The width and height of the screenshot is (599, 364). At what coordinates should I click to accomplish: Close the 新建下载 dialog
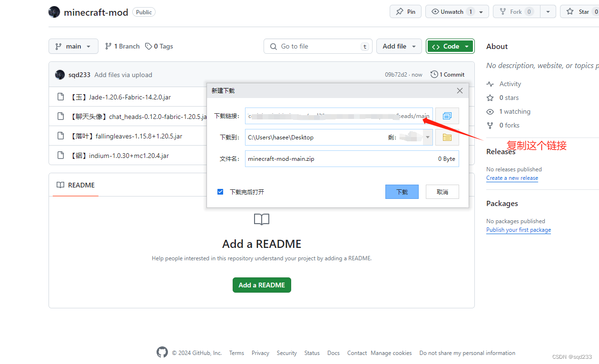pos(460,91)
